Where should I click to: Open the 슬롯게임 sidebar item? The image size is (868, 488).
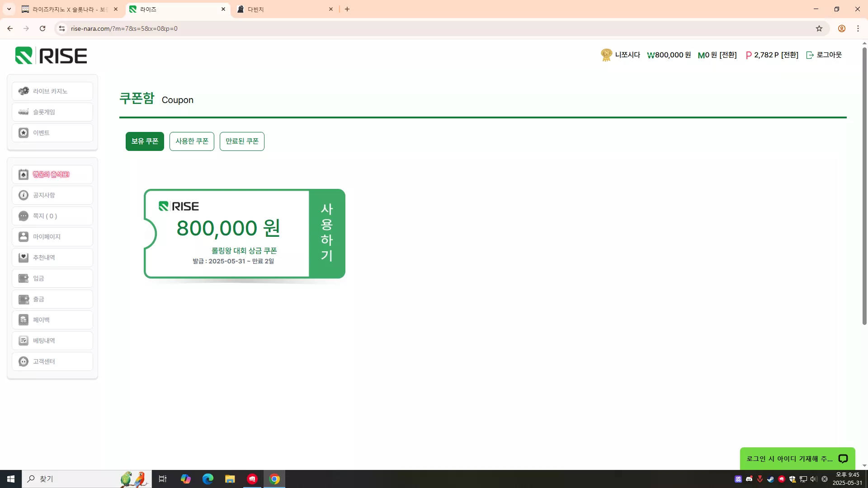click(52, 112)
